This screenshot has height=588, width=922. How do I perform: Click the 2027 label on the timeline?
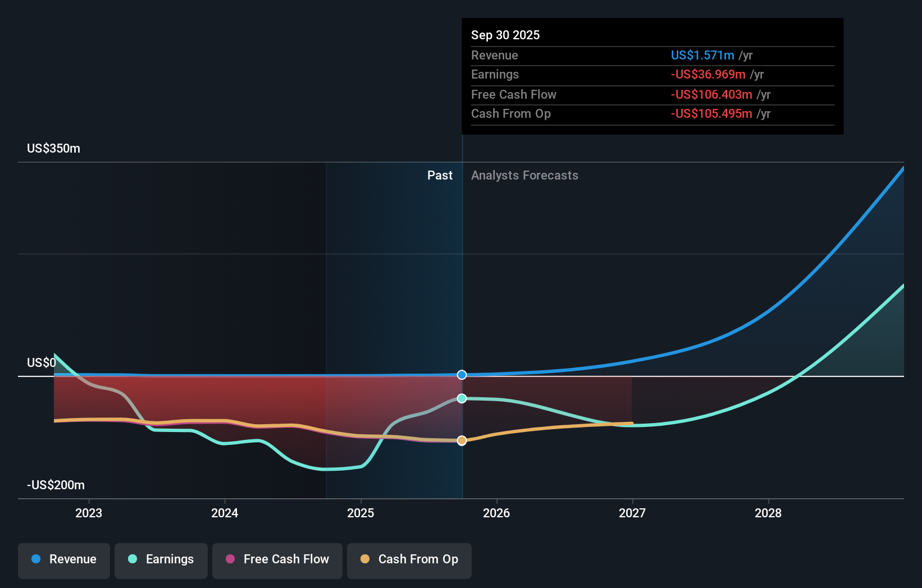(x=632, y=513)
